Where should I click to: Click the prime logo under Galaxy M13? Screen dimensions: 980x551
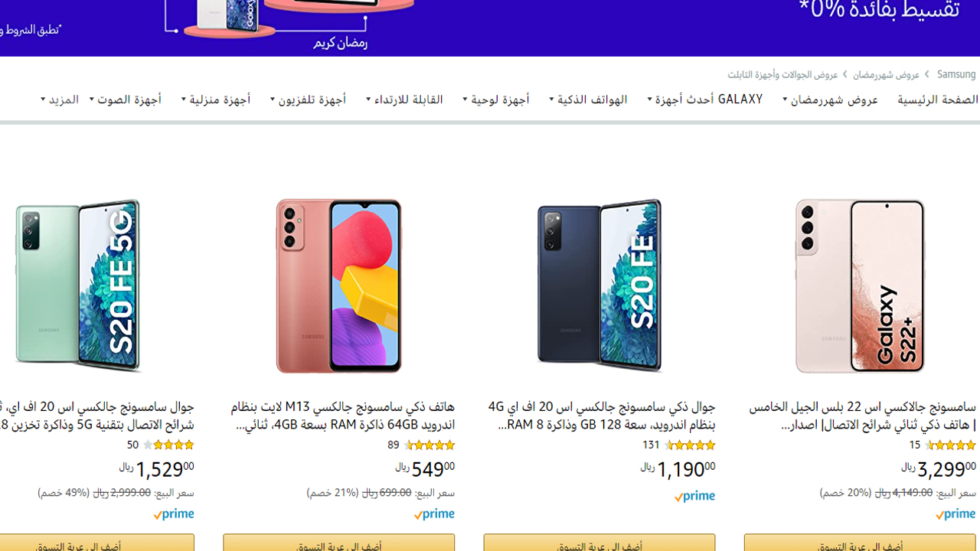pos(434,515)
